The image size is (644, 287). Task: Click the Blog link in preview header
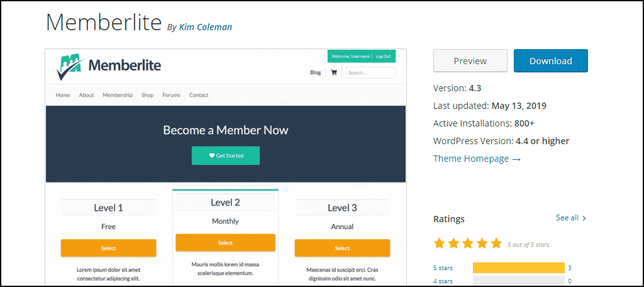pos(316,72)
